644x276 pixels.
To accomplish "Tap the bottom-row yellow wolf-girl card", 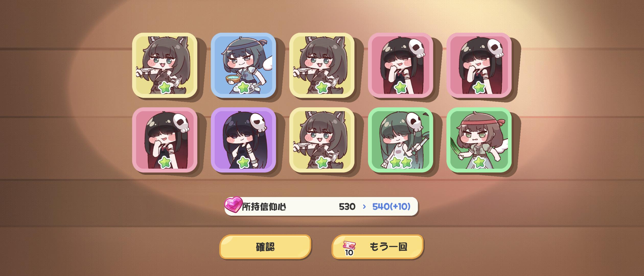I will pyautogui.click(x=322, y=140).
